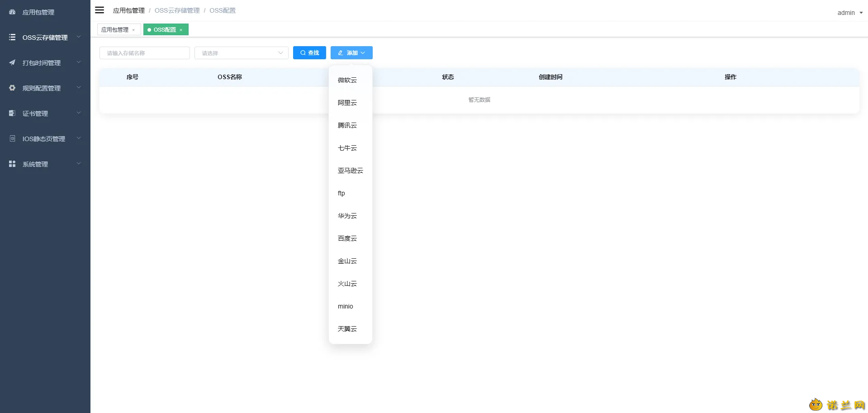The image size is (868, 413).
Task: Select 火山云 from the add menu
Action: 351,284
